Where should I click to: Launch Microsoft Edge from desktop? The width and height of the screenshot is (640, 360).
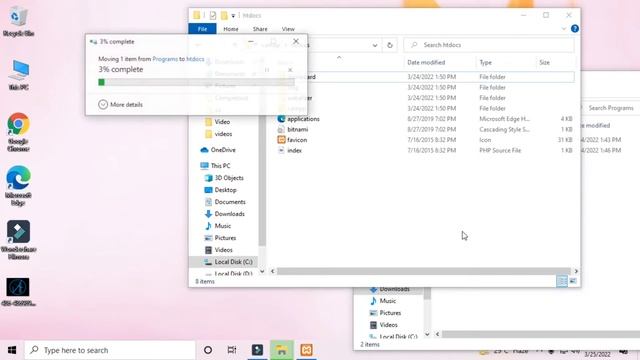coord(18,186)
